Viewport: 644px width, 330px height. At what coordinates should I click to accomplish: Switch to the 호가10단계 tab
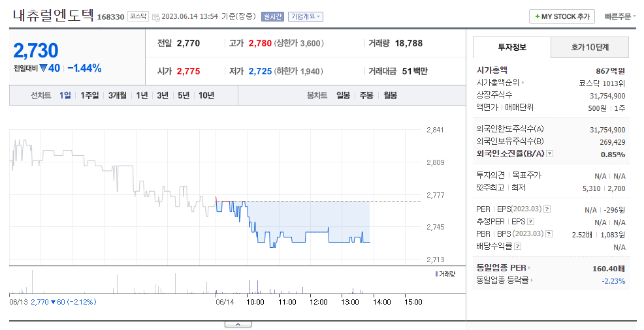click(590, 47)
